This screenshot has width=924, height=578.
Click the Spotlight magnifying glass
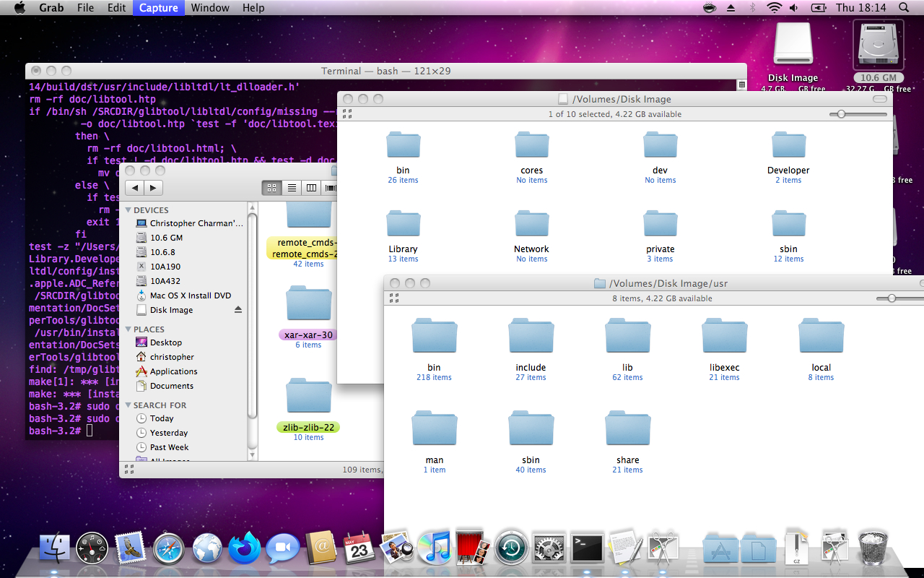[904, 8]
